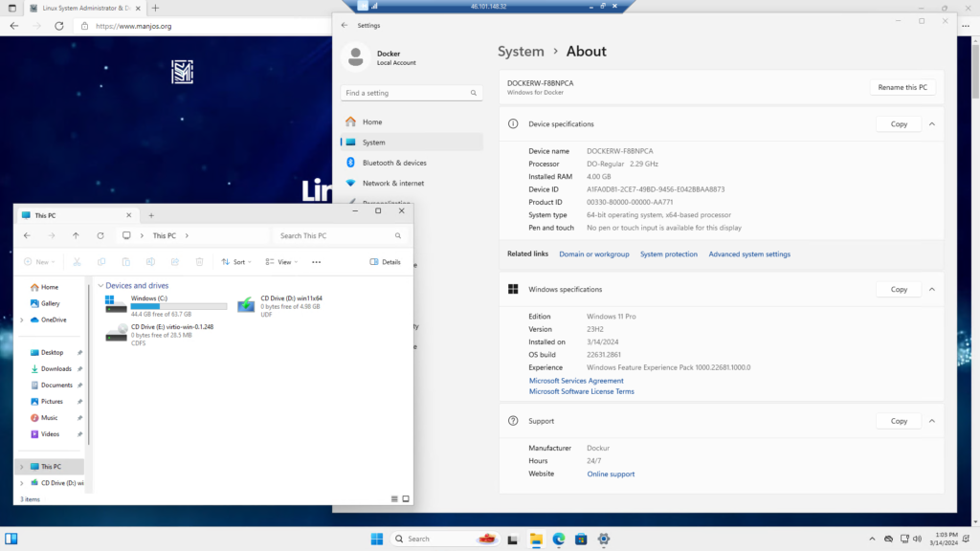Open the Sort dropdown in File Explorer

[x=236, y=262]
